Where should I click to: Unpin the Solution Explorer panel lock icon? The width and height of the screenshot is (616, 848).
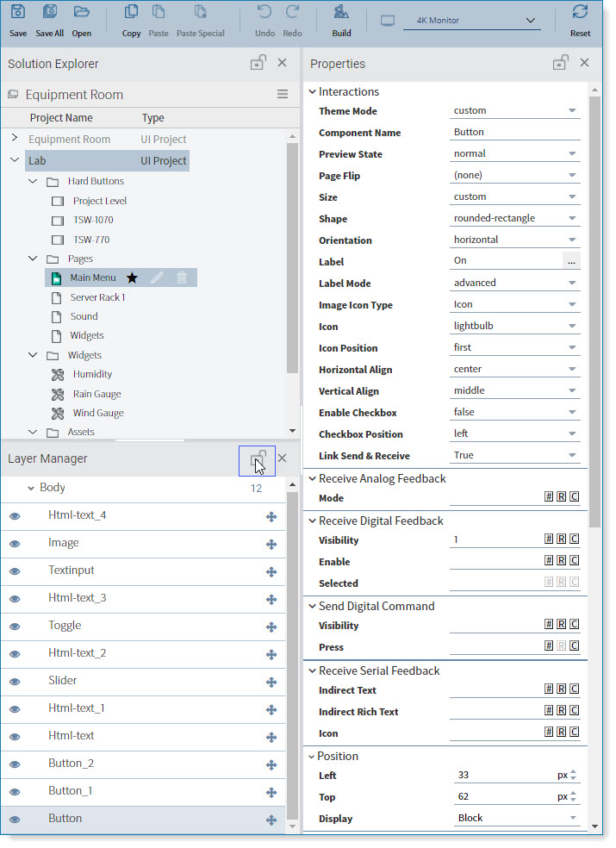(x=258, y=63)
